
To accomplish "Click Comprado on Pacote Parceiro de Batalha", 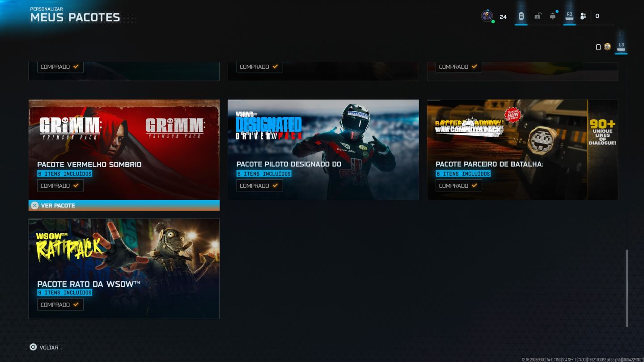I will click(459, 185).
